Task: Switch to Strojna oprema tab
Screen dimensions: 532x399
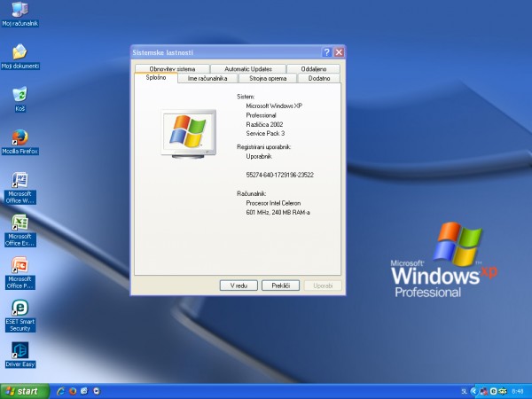Action: (268, 78)
